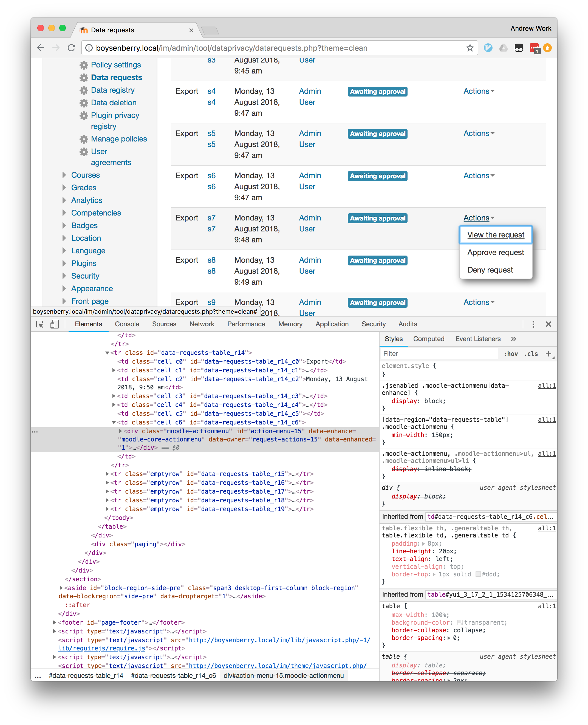The width and height of the screenshot is (588, 725).
Task: Show more Styles pane tabs chevron
Action: click(513, 339)
